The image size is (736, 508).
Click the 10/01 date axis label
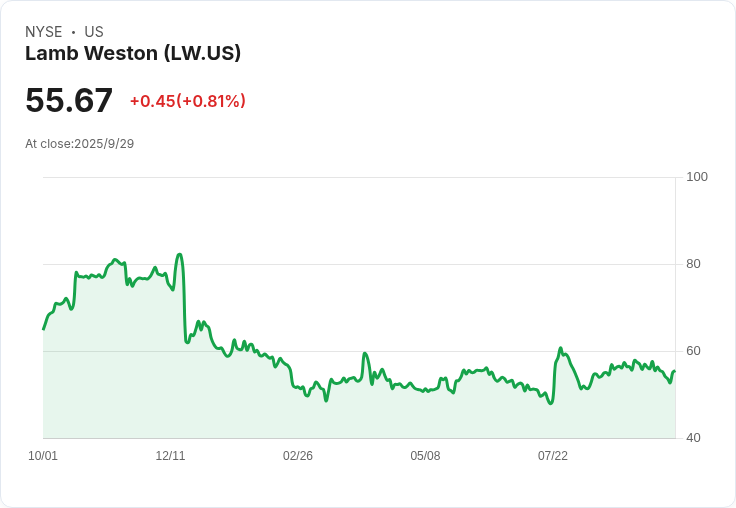[x=43, y=455]
